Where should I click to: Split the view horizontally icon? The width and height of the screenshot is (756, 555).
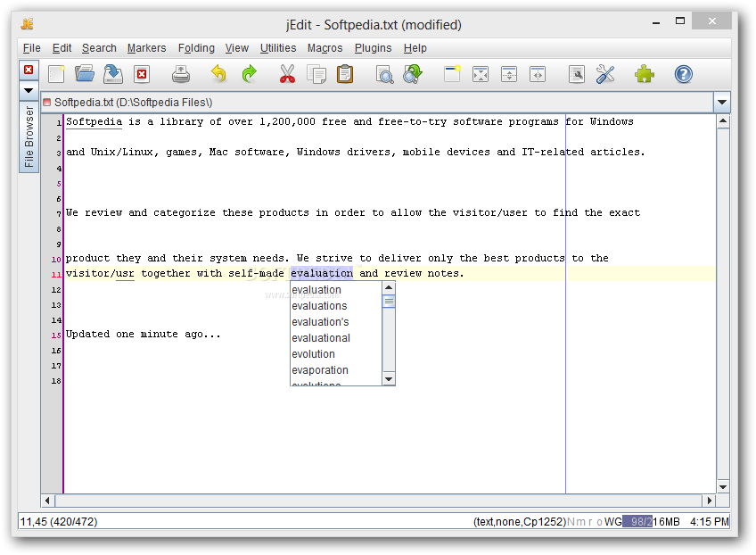point(509,74)
